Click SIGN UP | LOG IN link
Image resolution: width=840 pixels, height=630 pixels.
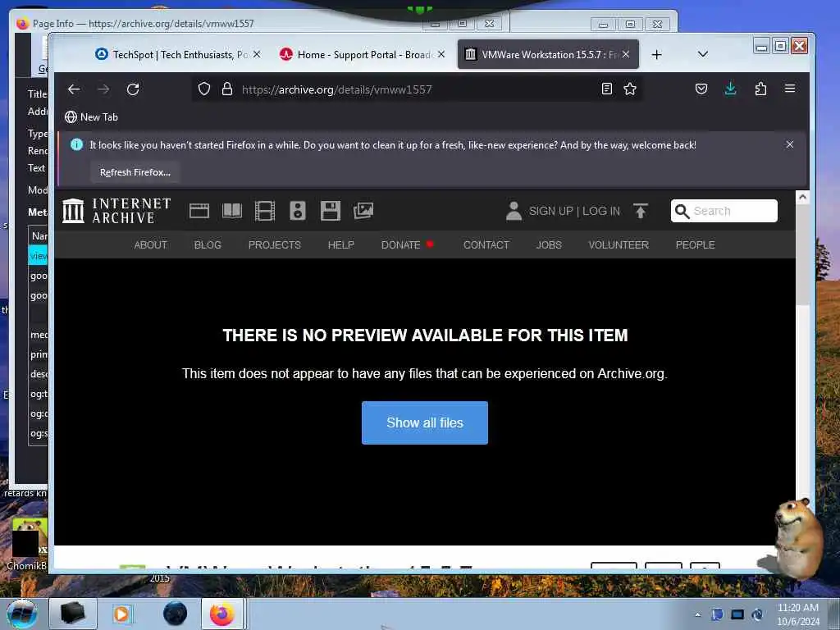(574, 211)
